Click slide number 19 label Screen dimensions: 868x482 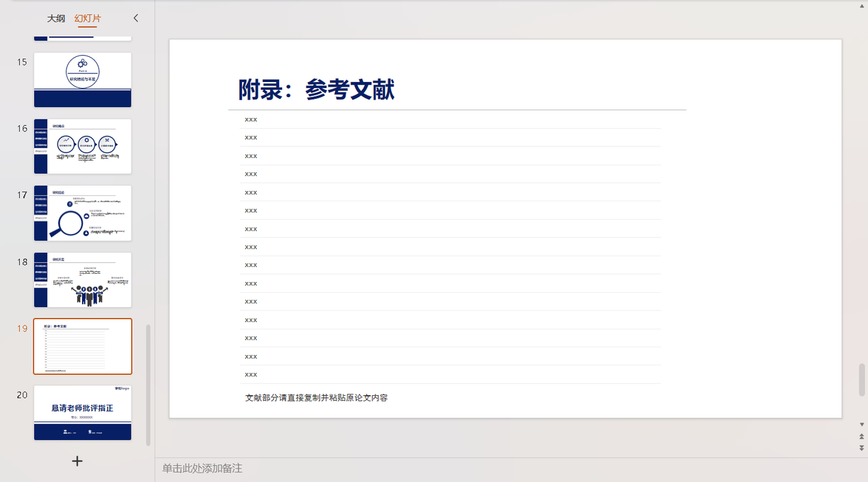tap(22, 329)
